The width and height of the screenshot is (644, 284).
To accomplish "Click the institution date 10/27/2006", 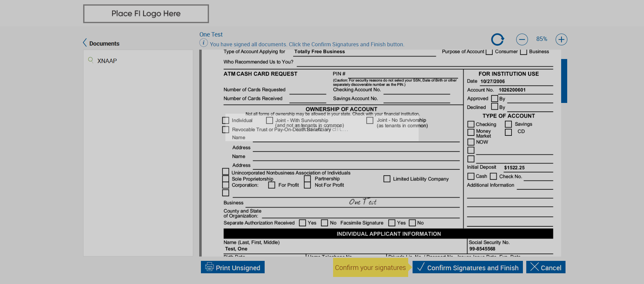I will click(x=492, y=81).
